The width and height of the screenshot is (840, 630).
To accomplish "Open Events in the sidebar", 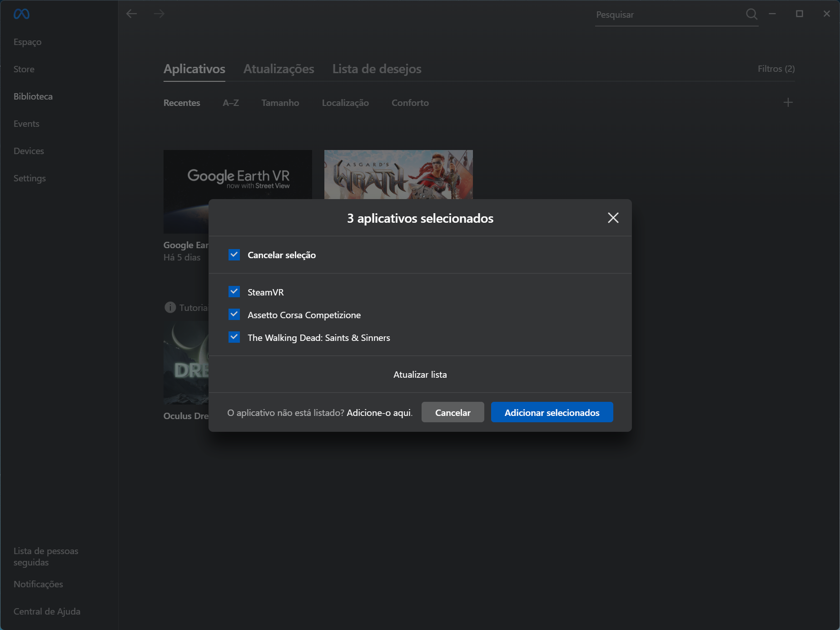I will pyautogui.click(x=26, y=124).
